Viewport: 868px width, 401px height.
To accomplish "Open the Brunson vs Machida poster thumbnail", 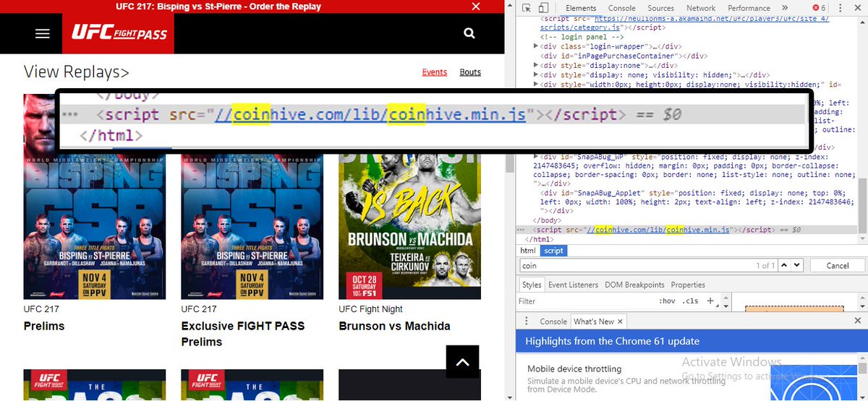I will (409, 226).
